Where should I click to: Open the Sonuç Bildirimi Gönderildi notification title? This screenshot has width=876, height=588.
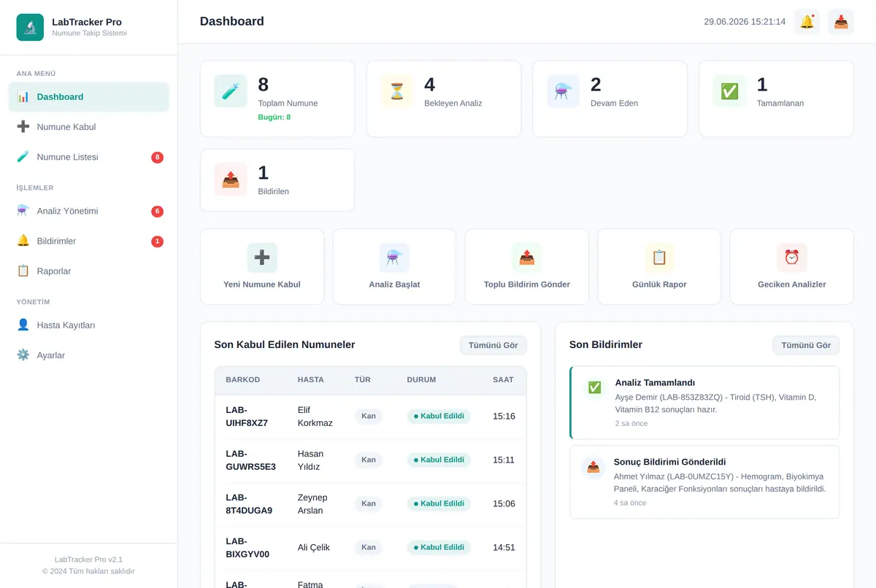[670, 462]
